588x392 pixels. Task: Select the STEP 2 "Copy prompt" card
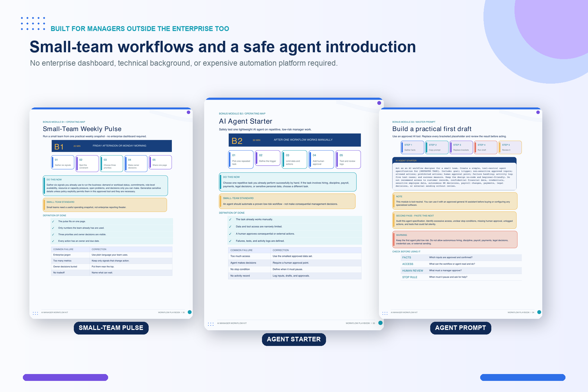[x=437, y=147]
